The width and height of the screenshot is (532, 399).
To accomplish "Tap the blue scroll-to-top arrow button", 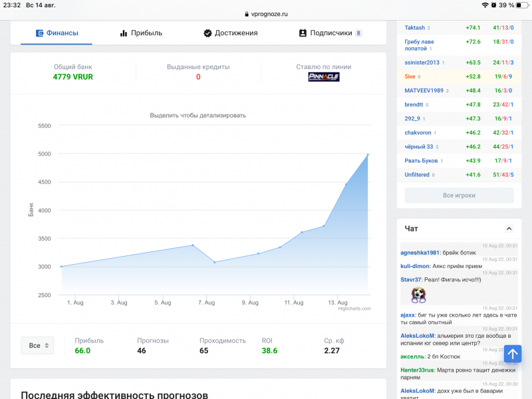I will pyautogui.click(x=513, y=354).
